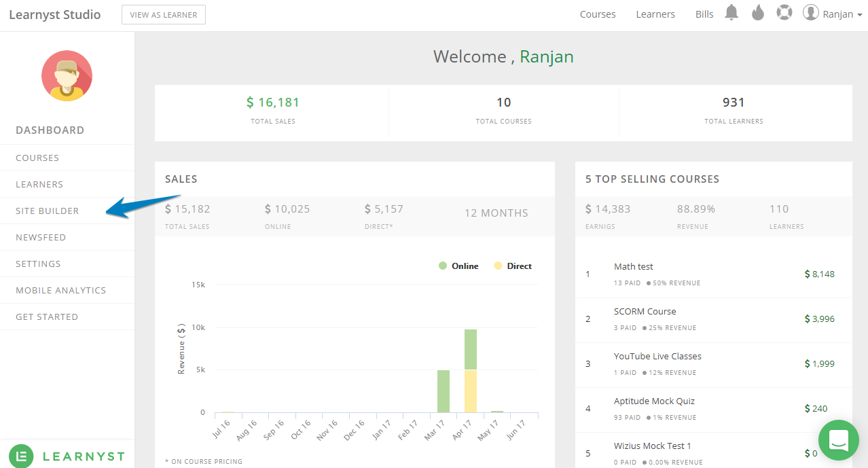Click the Learnyst logo icon
The image size is (868, 468).
point(22,456)
